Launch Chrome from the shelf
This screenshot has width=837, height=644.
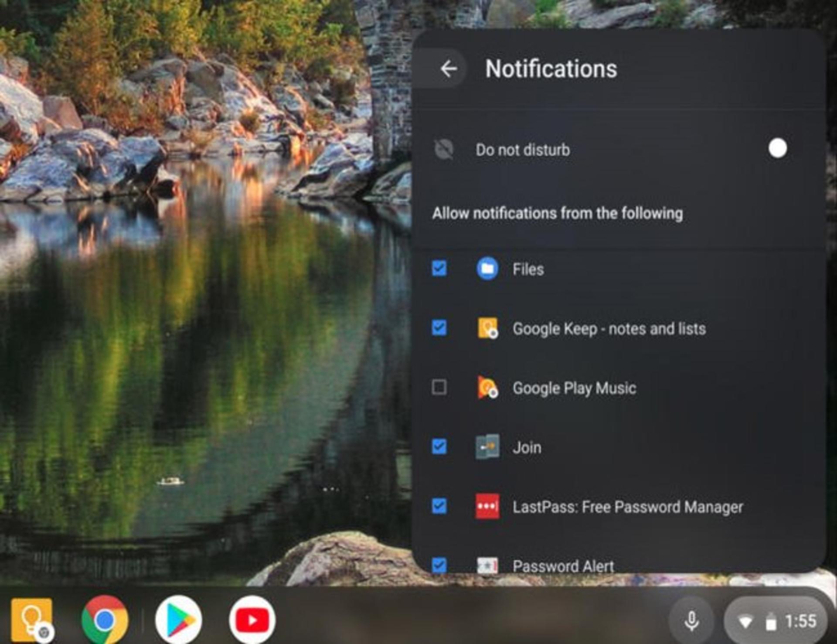(105, 620)
